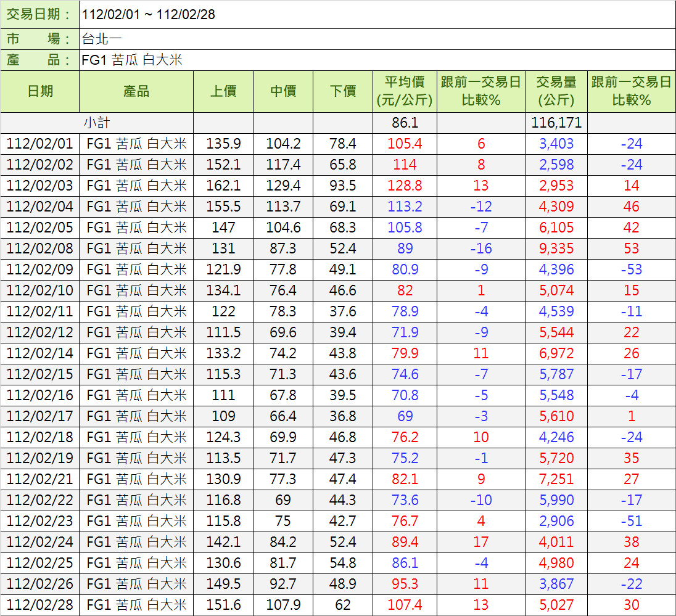Select the 交易量 (公斤) header

click(556, 91)
